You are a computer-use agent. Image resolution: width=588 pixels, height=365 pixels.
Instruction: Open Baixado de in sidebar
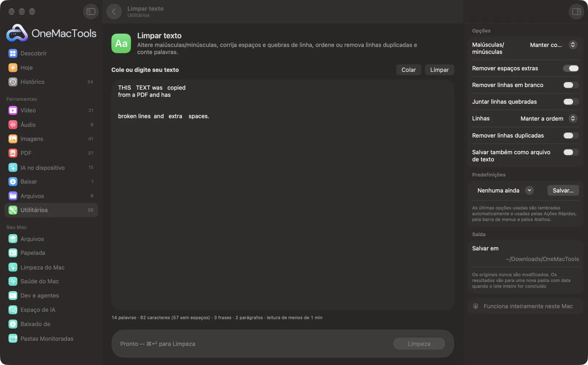(x=51, y=324)
